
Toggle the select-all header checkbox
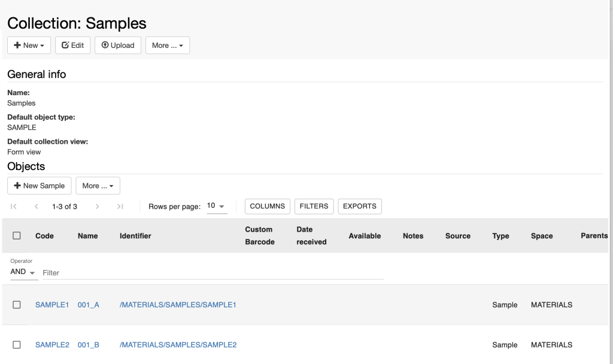[16, 235]
